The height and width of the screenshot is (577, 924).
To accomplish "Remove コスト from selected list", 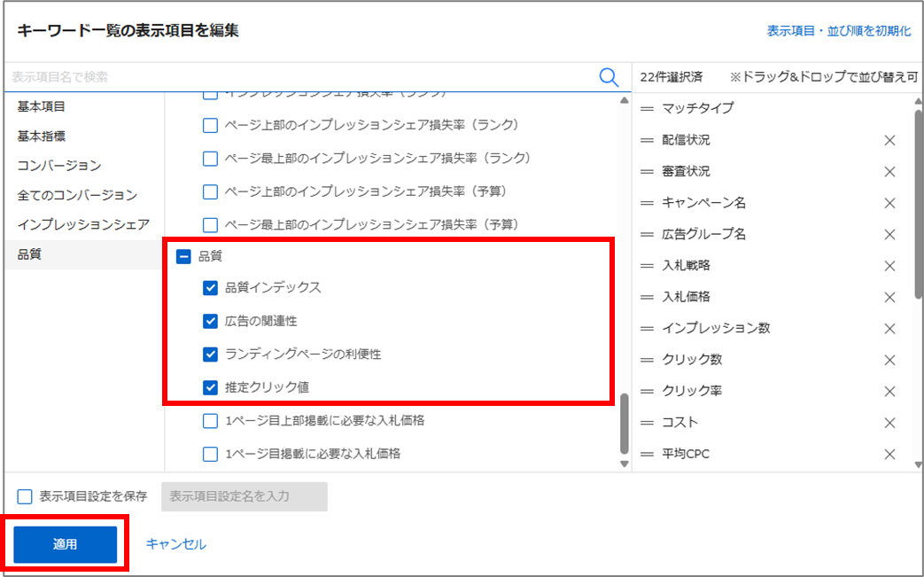I will (889, 423).
